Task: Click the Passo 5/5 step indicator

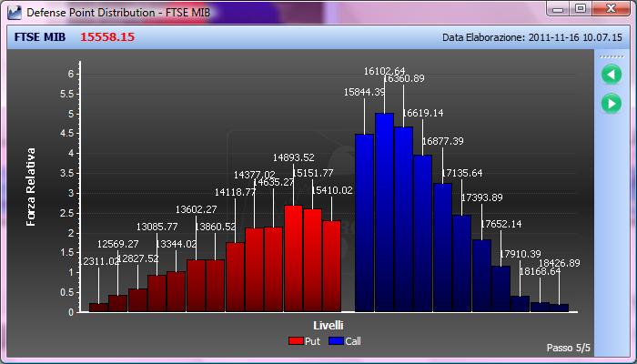Action: 569,349
